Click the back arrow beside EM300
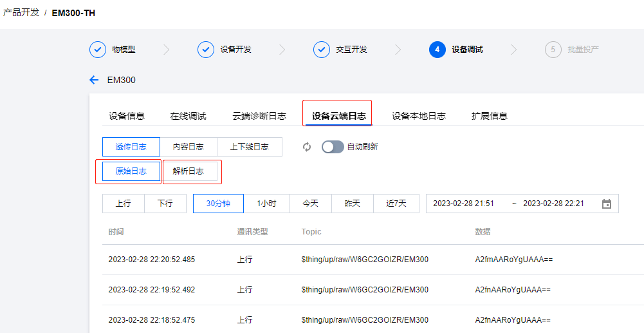The width and height of the screenshot is (644, 333). [x=94, y=81]
